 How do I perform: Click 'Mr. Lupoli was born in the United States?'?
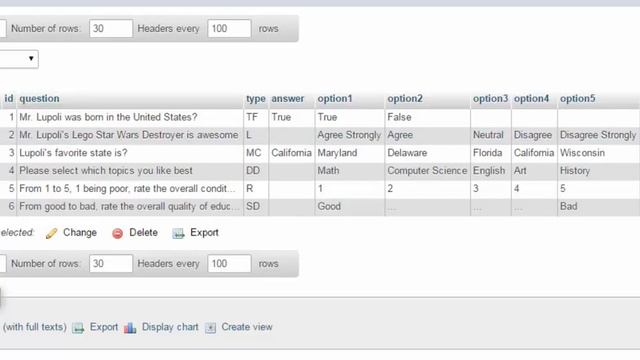point(108,117)
